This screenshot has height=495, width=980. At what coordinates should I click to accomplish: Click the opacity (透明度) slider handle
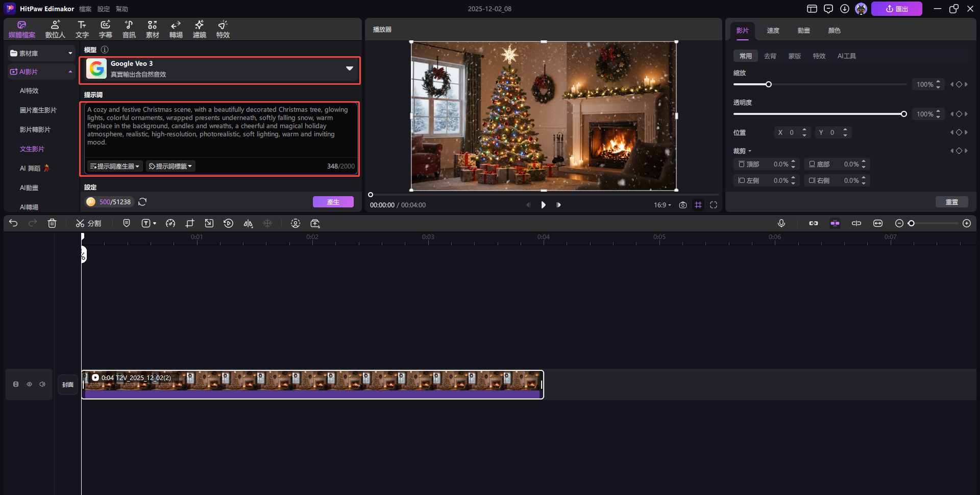[903, 114]
